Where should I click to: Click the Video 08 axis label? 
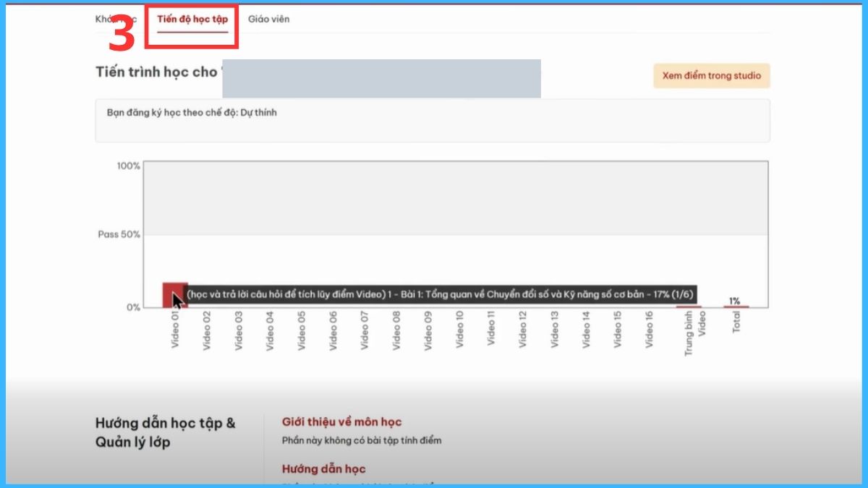396,331
